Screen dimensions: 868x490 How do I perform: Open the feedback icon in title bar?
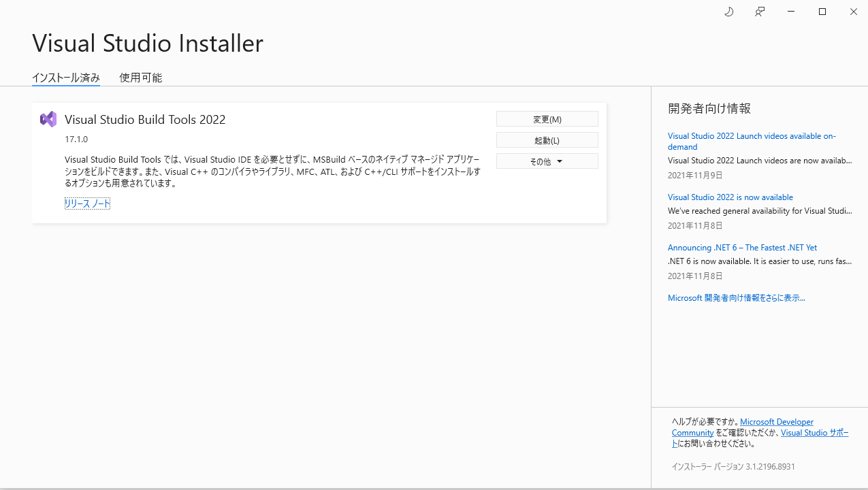759,12
